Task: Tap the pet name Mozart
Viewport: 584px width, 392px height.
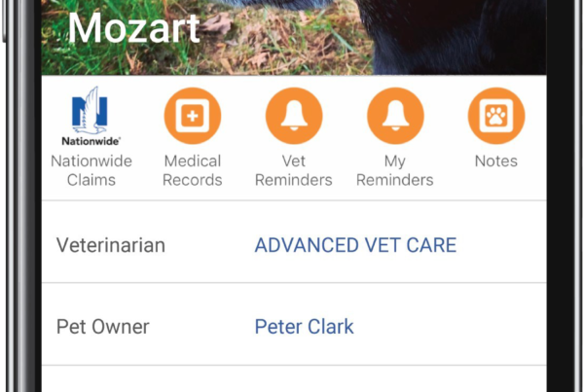Action: pos(133,28)
